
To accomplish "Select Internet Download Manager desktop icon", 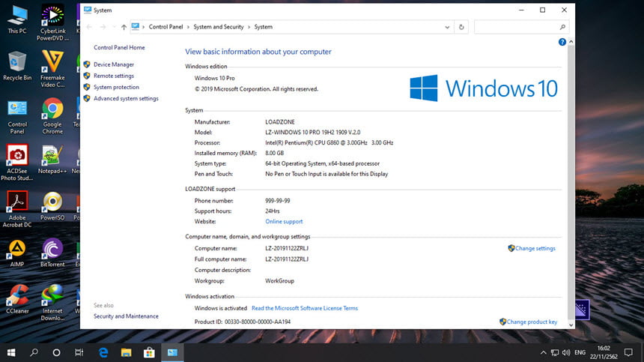I will (52, 303).
